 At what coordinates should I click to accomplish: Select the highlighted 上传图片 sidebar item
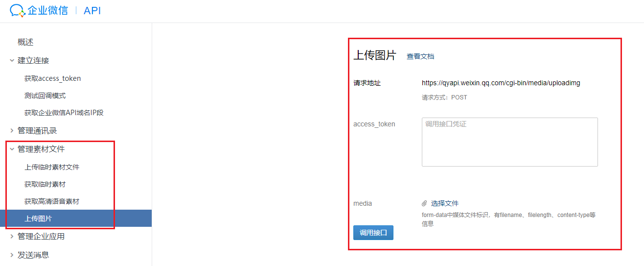point(76,218)
